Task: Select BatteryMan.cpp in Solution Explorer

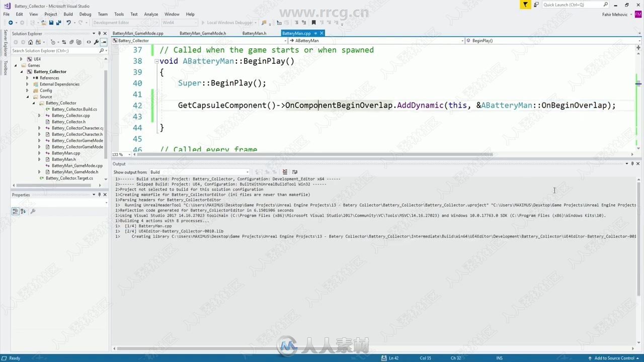Action: pyautogui.click(x=66, y=153)
